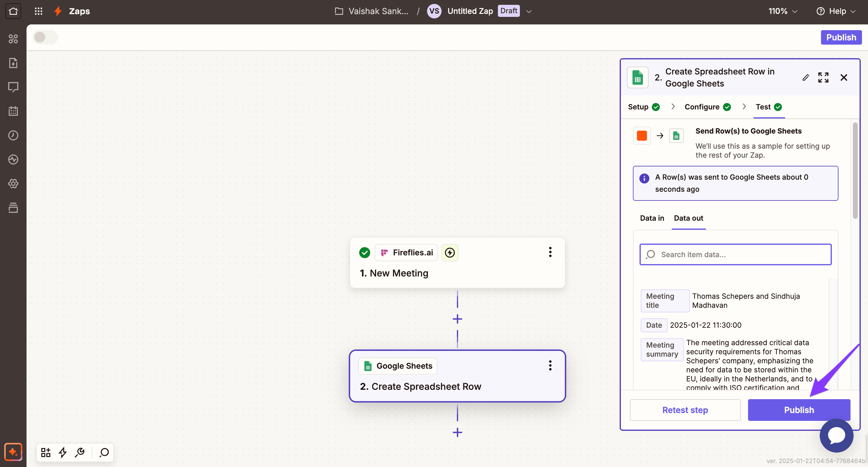Viewport: 868px width, 467px height.
Task: Click the top-right Publish button
Action: (841, 37)
